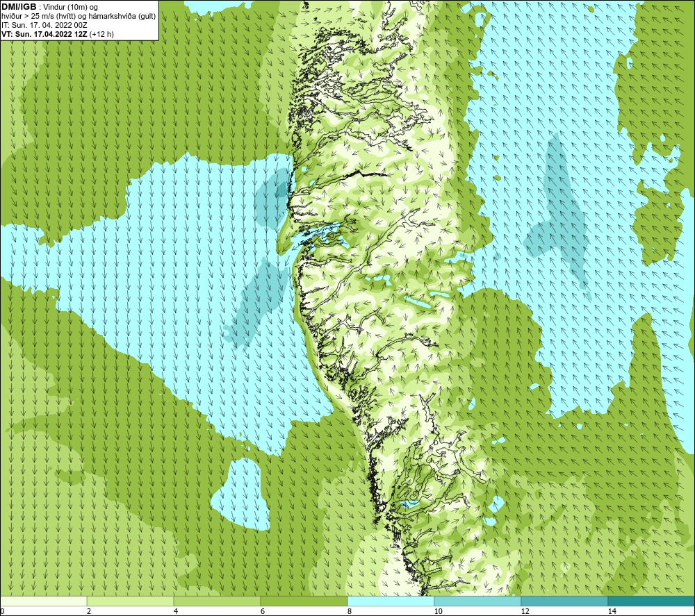695x616 pixels.
Task: Click the 'IT: Sun. 17. 04. 2022 00Z' line
Action: click(44, 25)
